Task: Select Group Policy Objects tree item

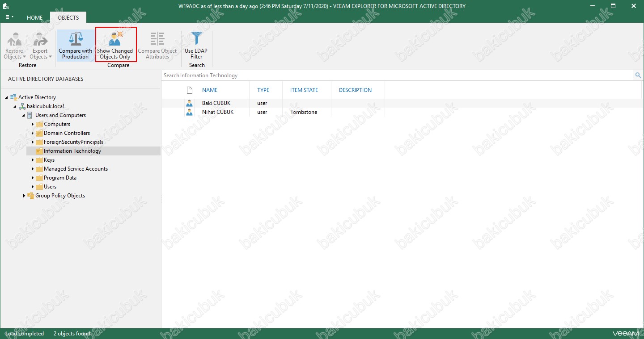Action: click(x=60, y=196)
